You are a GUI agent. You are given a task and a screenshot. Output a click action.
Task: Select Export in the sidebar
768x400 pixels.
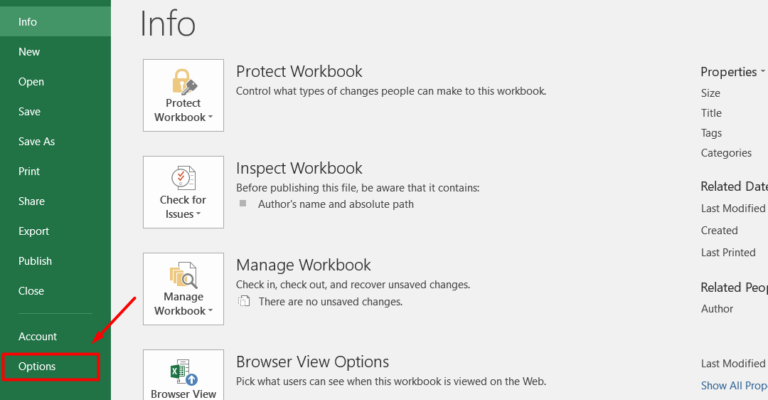[x=33, y=231]
